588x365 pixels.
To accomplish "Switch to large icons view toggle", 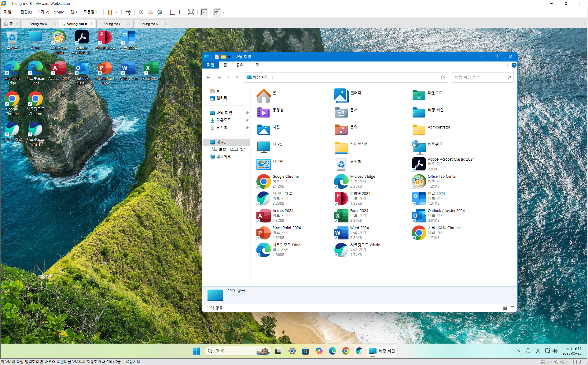I will pos(513,308).
